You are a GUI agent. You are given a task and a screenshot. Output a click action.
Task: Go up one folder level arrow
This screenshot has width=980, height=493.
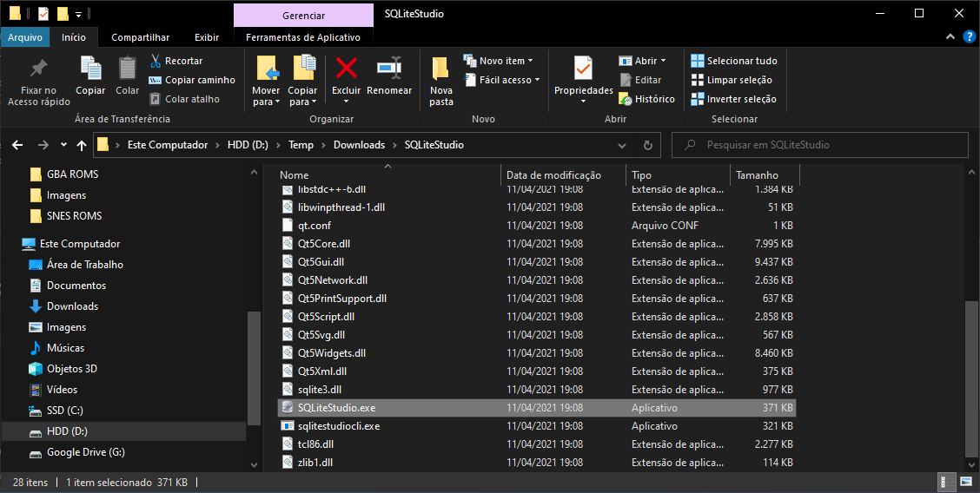82,145
